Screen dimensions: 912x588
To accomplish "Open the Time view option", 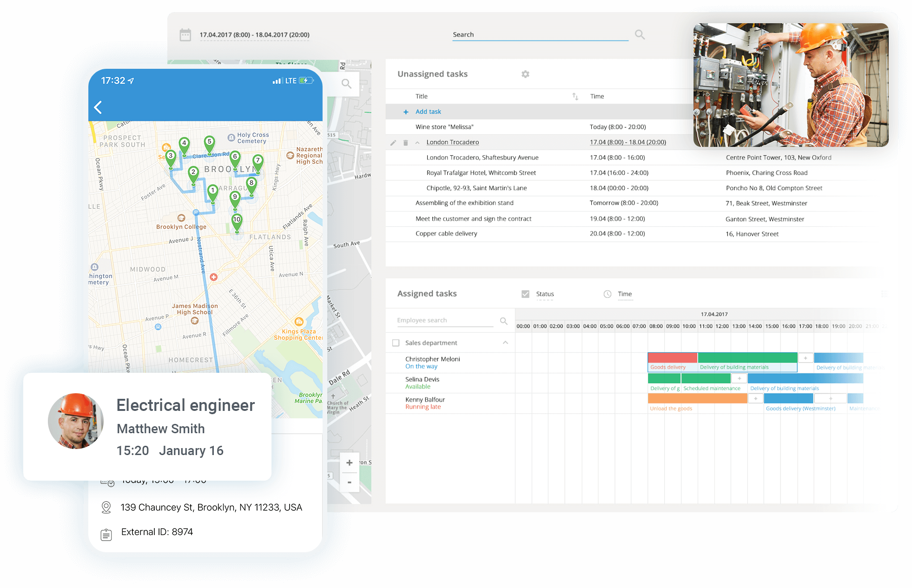I will pos(625,294).
